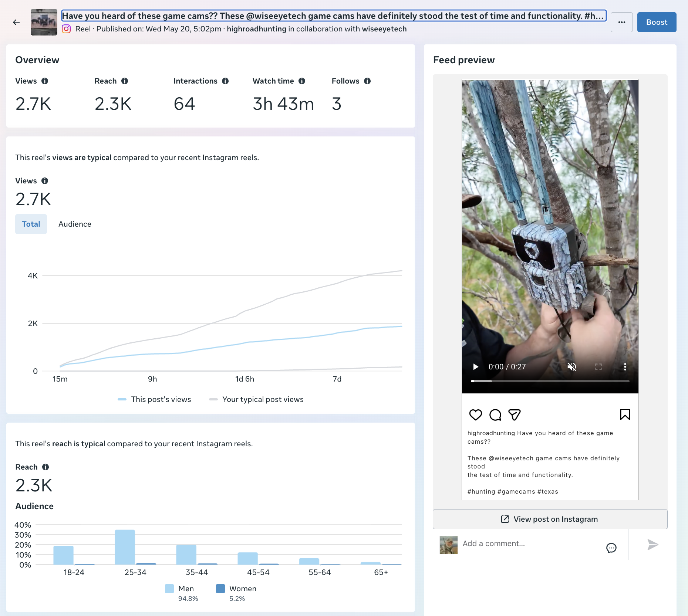The image size is (688, 616).
Task: Click the 45-54 men audience bar
Action: 247,559
